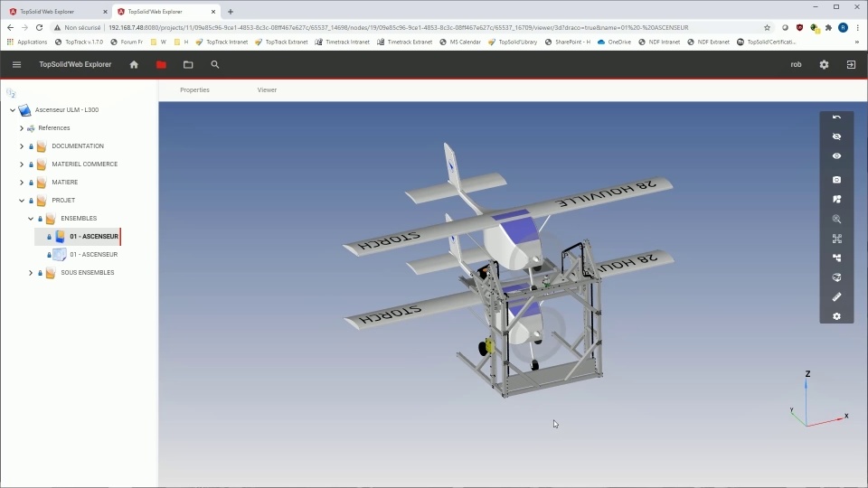Select ENSEMBLES folder
This screenshot has width=868, height=488.
click(79, 219)
